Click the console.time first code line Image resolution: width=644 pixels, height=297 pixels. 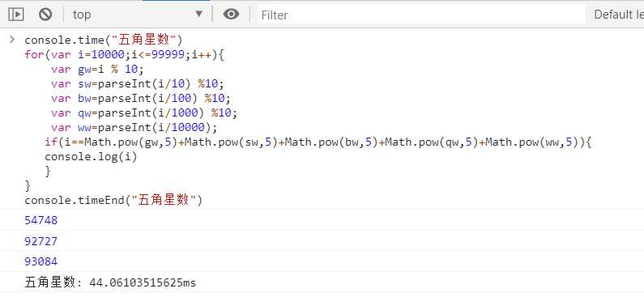103,40
